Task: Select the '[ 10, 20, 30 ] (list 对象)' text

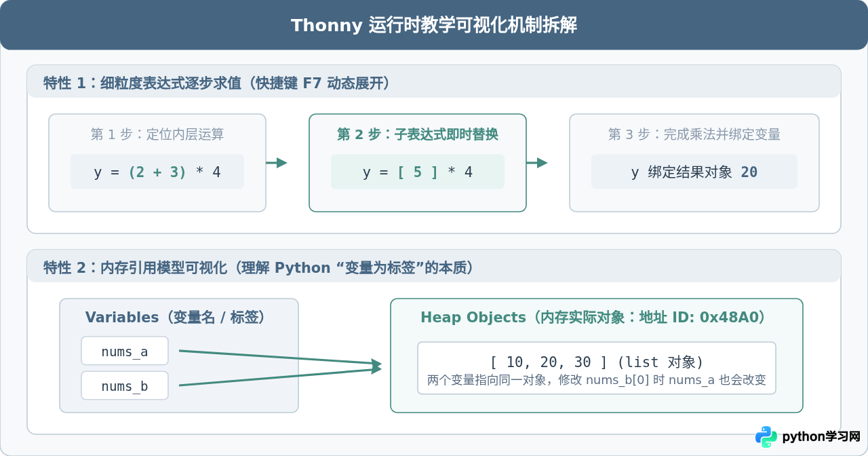Action: coord(597,362)
